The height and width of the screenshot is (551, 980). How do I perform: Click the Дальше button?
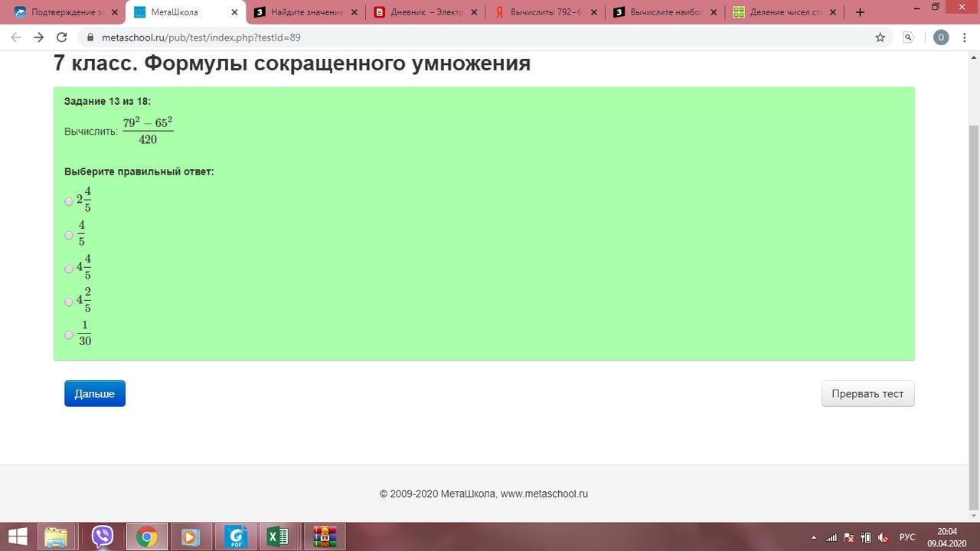(x=95, y=393)
